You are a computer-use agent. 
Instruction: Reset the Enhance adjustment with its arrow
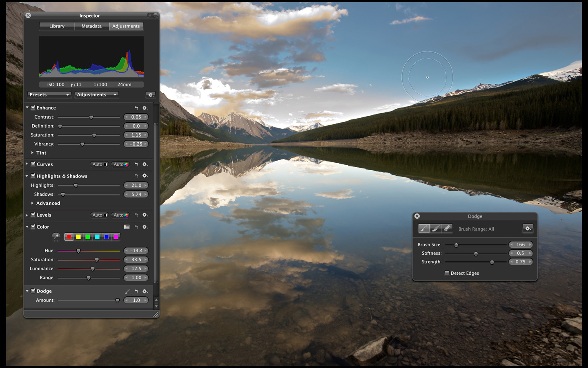point(136,108)
